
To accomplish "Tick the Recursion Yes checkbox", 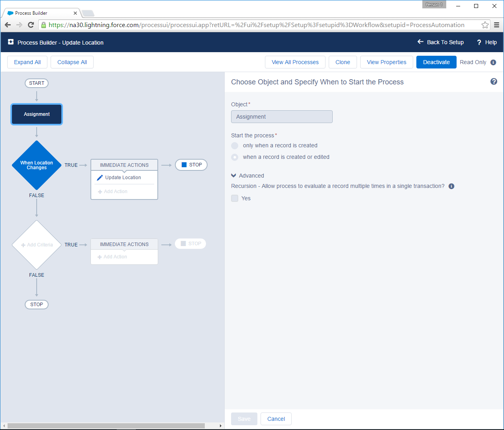I will (x=235, y=198).
